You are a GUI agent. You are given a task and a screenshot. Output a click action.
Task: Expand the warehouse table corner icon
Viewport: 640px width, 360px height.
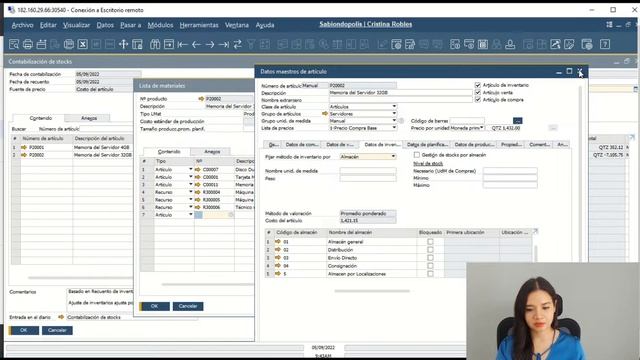click(x=536, y=232)
